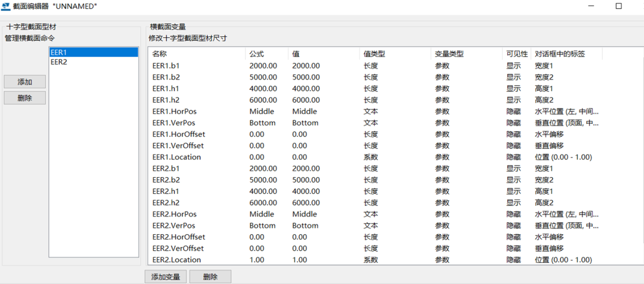Click the 可见性 column header
Screen dimensions: 644x284
click(517, 54)
